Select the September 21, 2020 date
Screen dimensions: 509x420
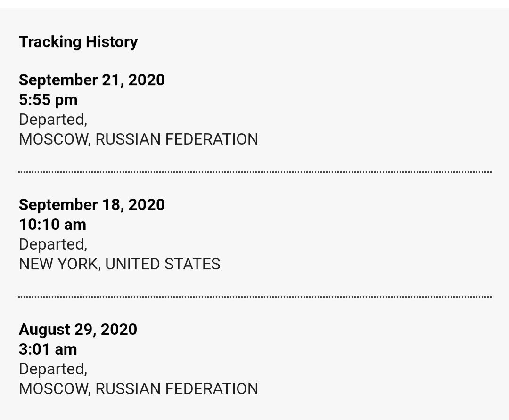92,80
